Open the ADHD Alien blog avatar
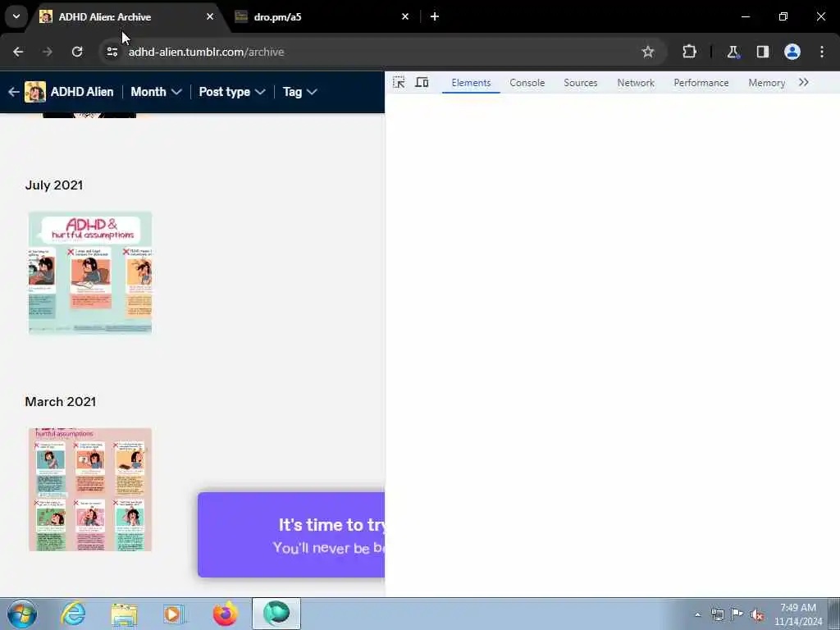840x630 pixels. (x=35, y=92)
